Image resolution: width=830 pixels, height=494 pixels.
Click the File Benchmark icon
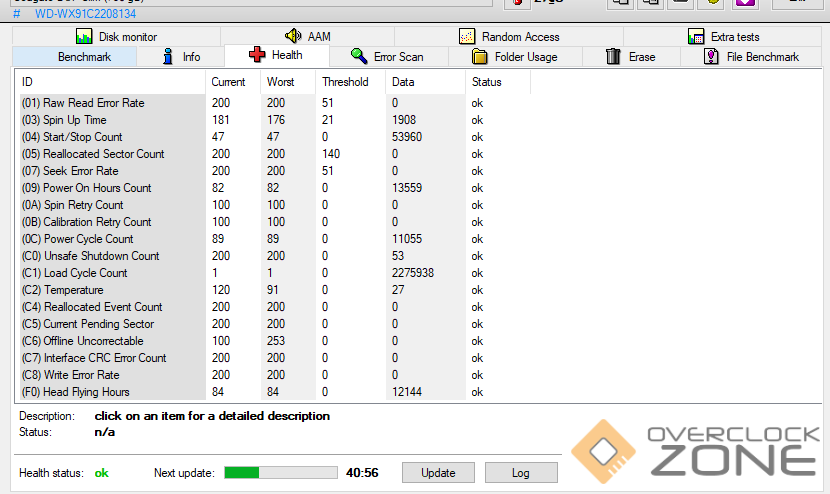[x=711, y=57]
